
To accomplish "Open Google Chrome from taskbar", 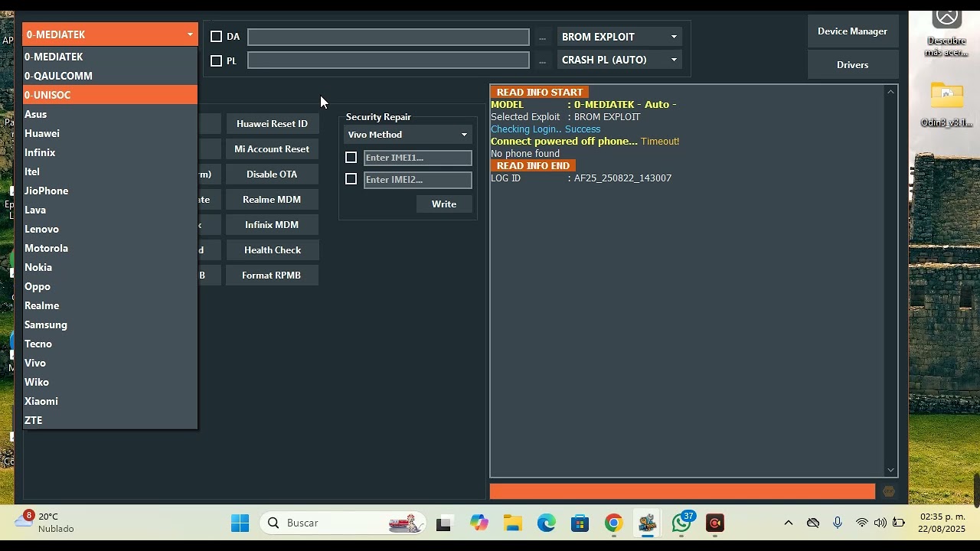I will 614,523.
